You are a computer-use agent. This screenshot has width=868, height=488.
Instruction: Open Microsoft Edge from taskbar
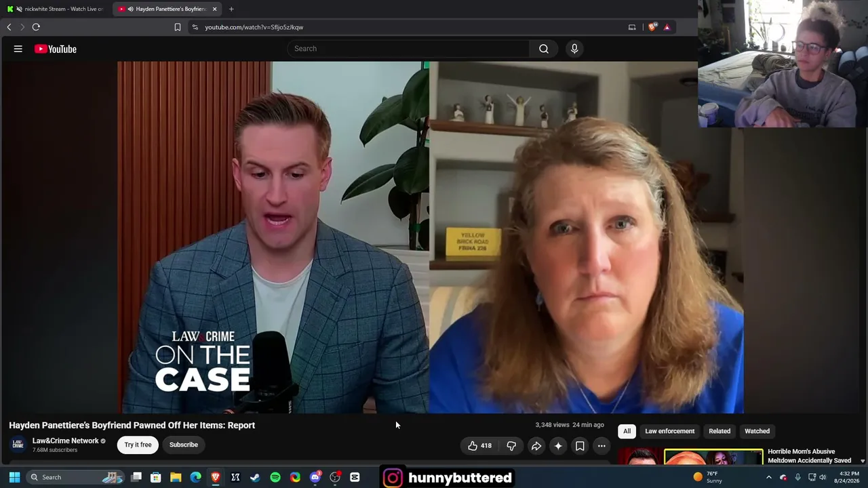pos(196,477)
